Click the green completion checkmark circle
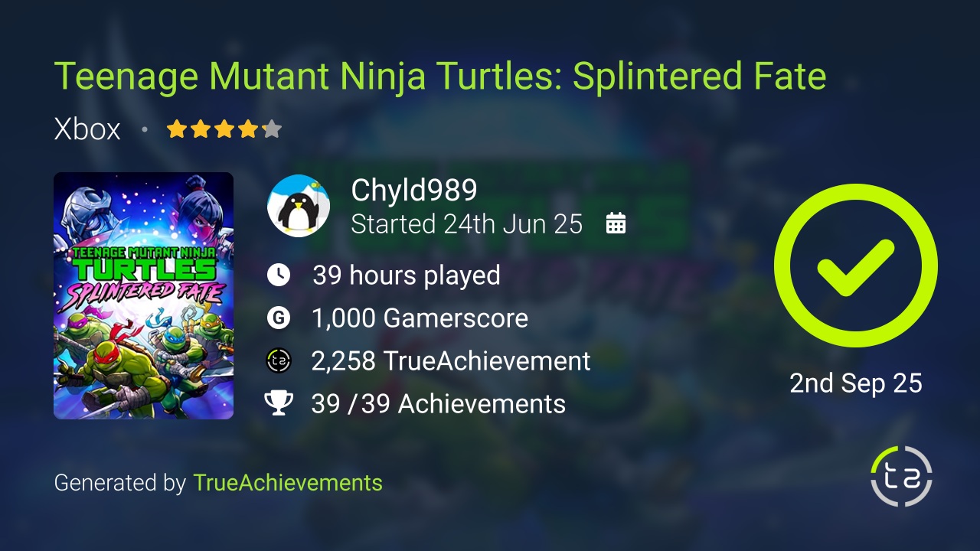The height and width of the screenshot is (551, 980). tap(855, 266)
